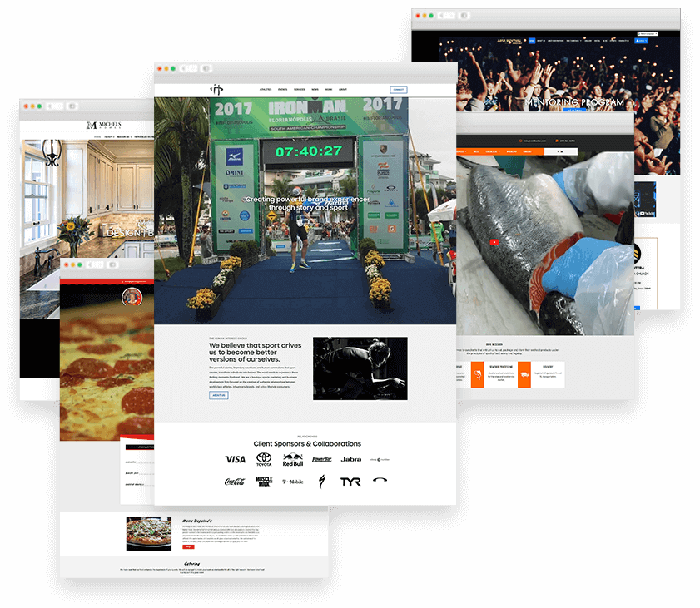Click the Connect button
700x608 pixels.
tap(399, 89)
